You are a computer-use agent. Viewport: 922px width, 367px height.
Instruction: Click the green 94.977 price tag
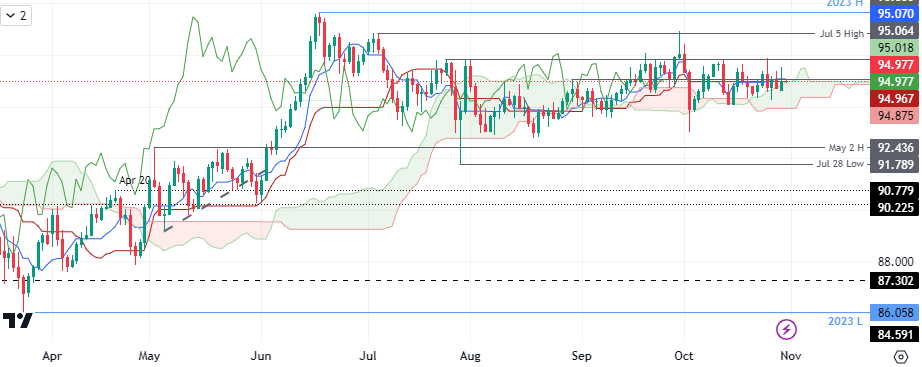pyautogui.click(x=894, y=82)
